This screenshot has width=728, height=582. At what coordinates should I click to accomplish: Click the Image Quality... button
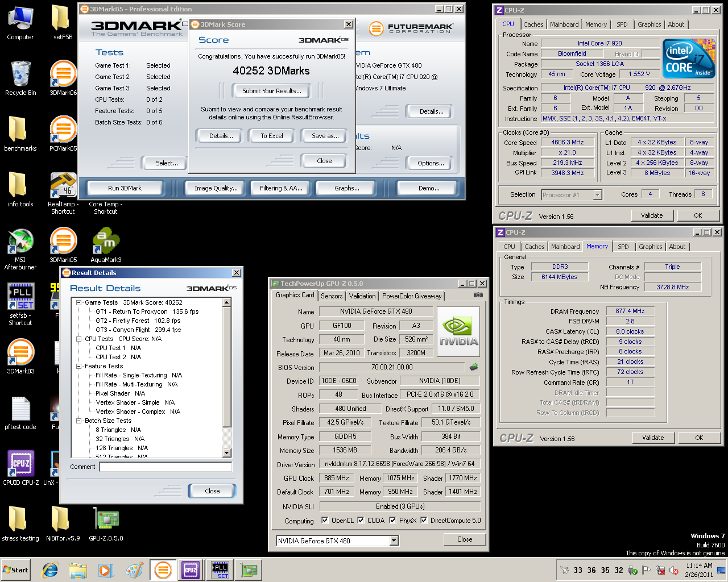click(216, 188)
